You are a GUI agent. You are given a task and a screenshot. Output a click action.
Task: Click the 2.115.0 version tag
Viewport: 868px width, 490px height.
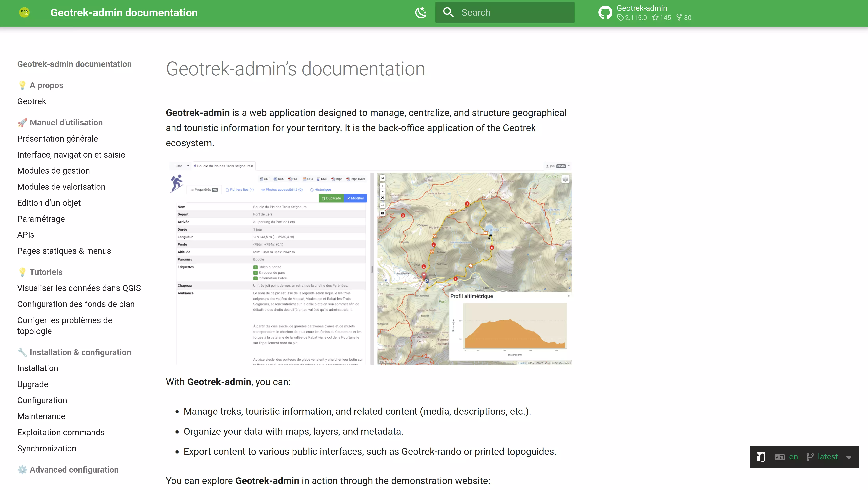(632, 18)
